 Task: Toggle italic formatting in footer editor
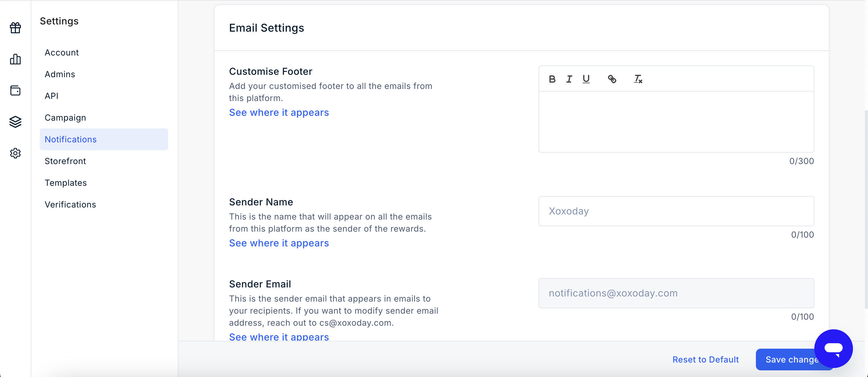pyautogui.click(x=569, y=79)
